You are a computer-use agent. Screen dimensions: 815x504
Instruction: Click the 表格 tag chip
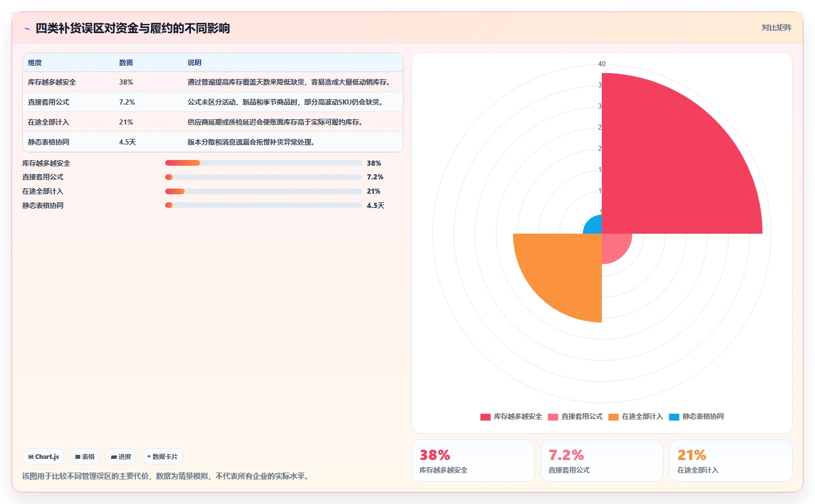(85, 457)
